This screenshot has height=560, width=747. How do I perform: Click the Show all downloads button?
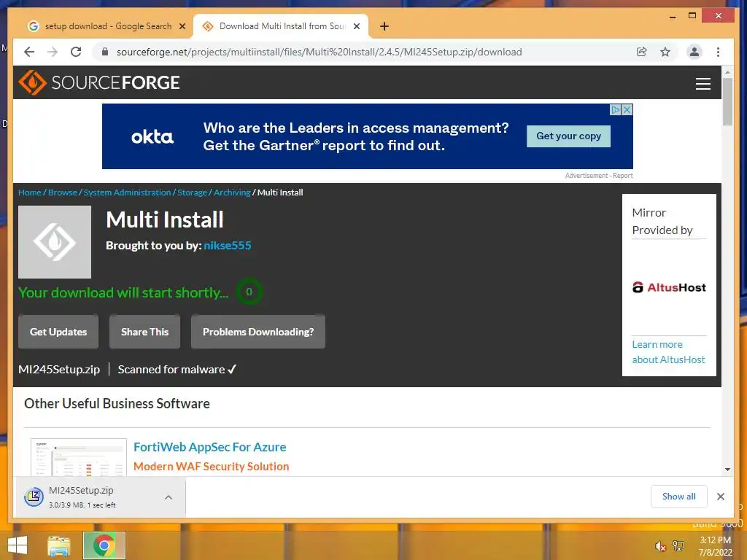click(679, 496)
